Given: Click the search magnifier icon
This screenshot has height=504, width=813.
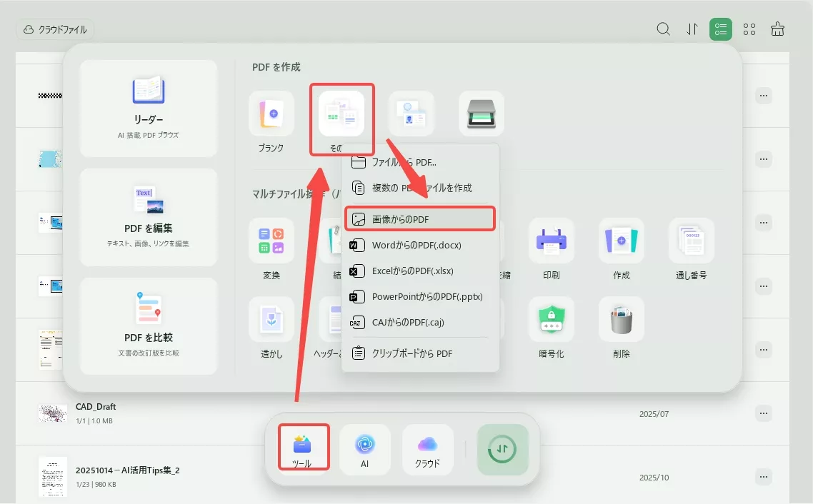Looking at the screenshot, I should pos(663,29).
